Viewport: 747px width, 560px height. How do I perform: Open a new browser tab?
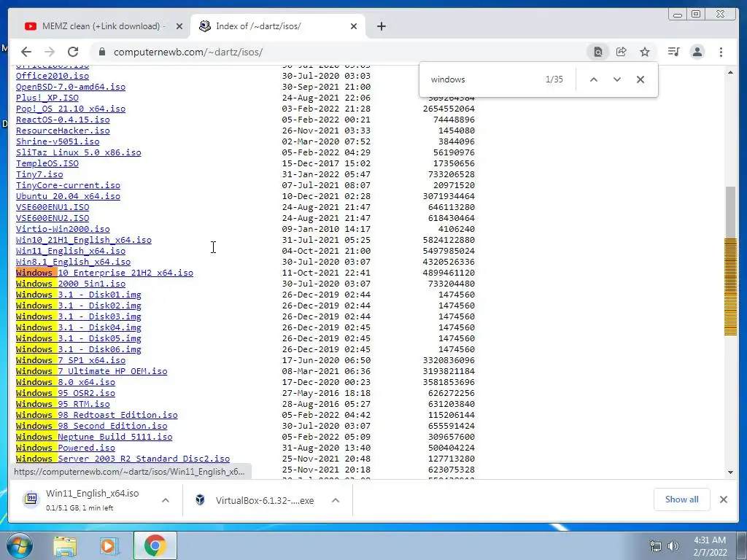coord(381,26)
